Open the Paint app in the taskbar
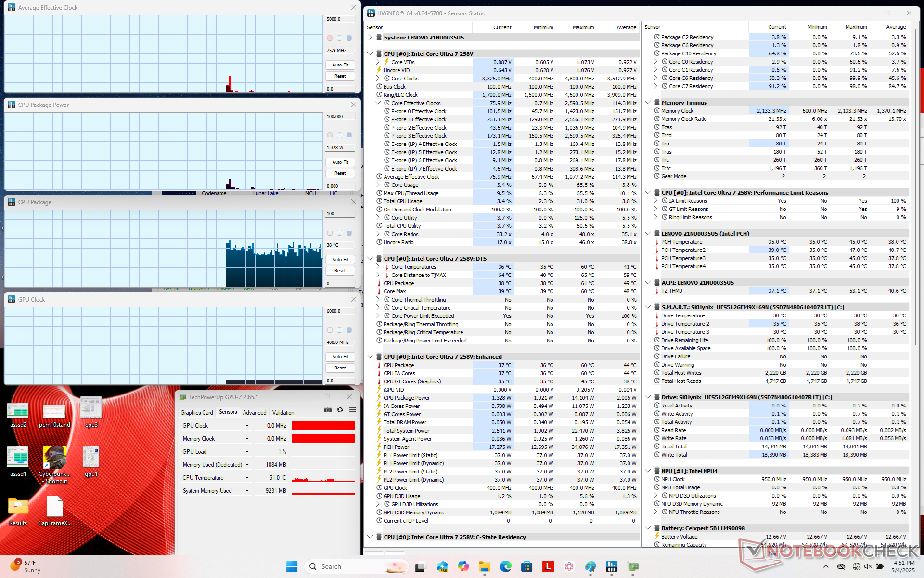Viewport: 924px width, 578px height. click(x=590, y=566)
